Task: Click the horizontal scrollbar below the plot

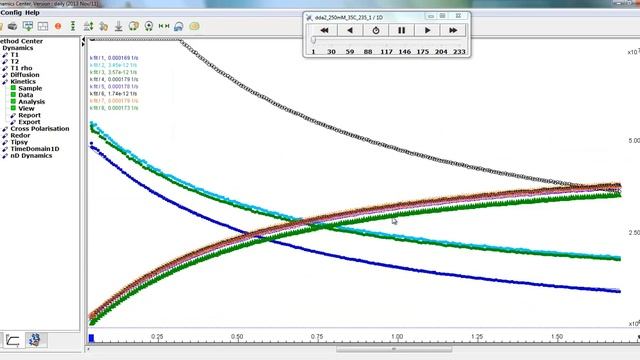Action: coord(394,349)
